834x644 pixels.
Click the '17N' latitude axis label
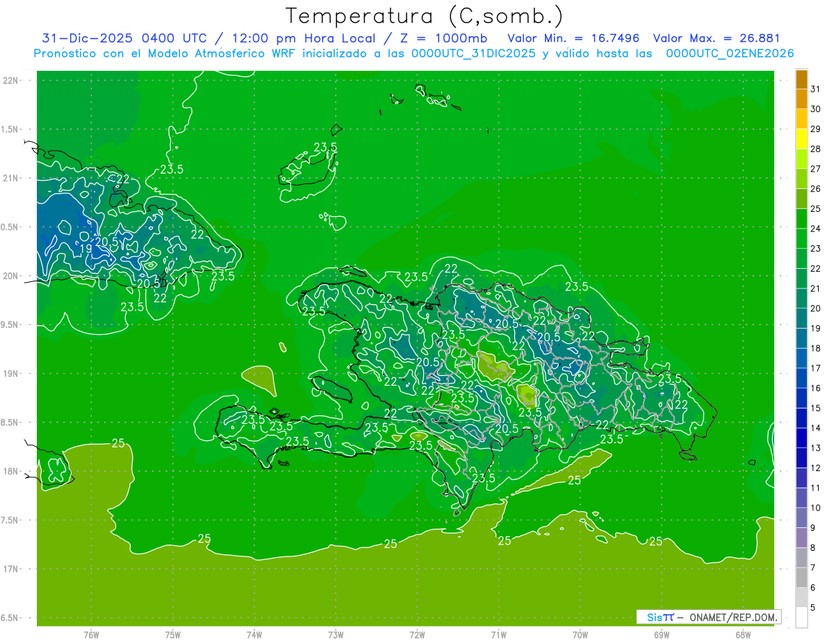click(10, 569)
